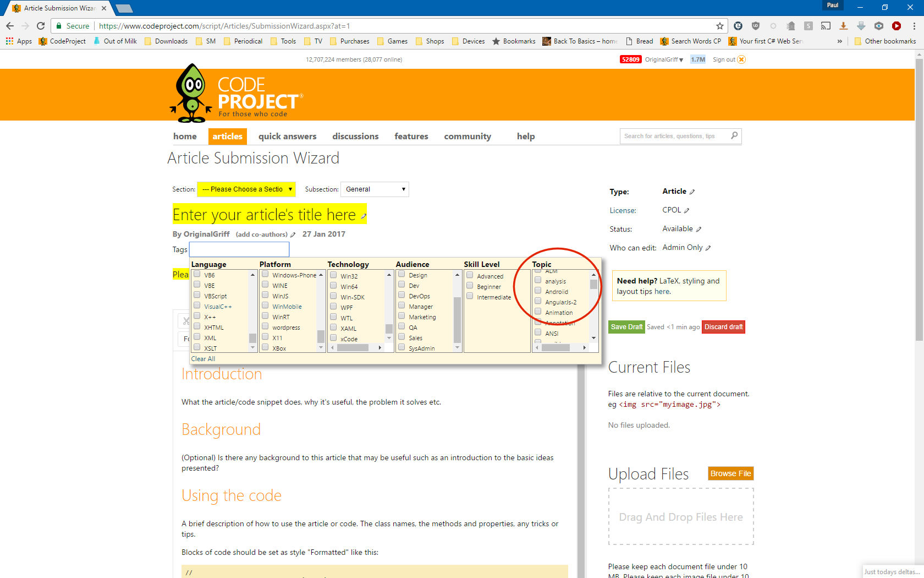
Task: Check the Animation topic checkbox
Action: tap(538, 312)
